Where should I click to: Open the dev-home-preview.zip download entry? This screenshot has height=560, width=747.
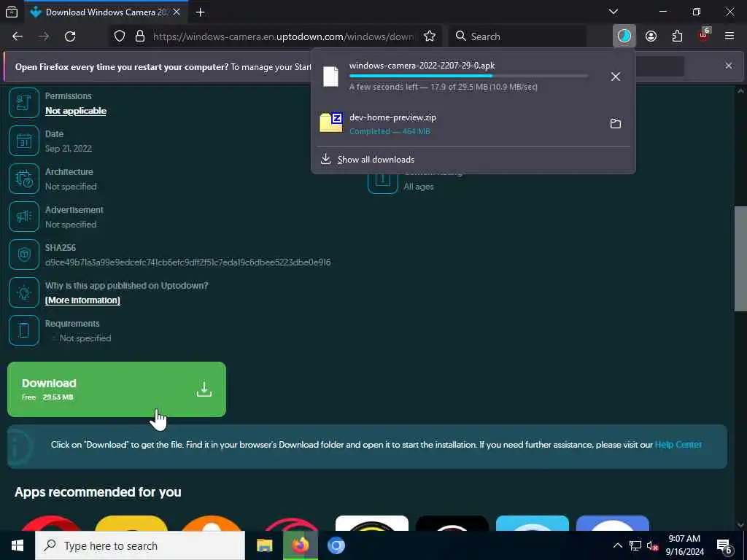(x=457, y=124)
